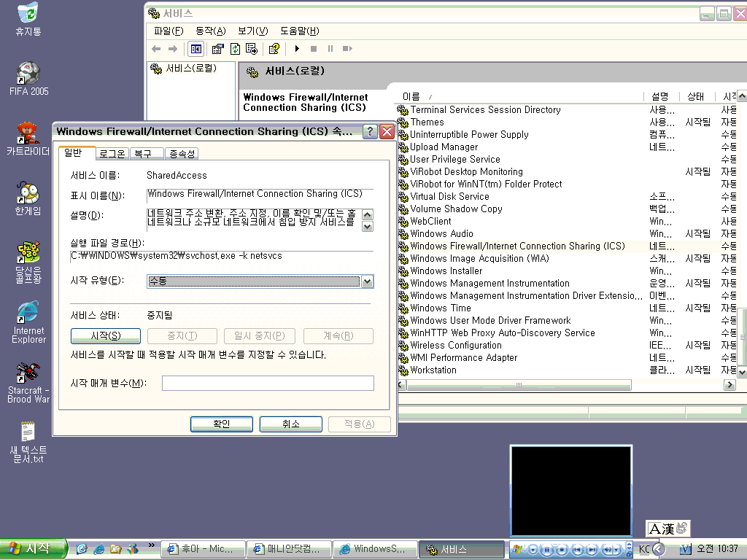This screenshot has height=560, width=747.
Task: Switch to the 로그온 tab
Action: [112, 154]
